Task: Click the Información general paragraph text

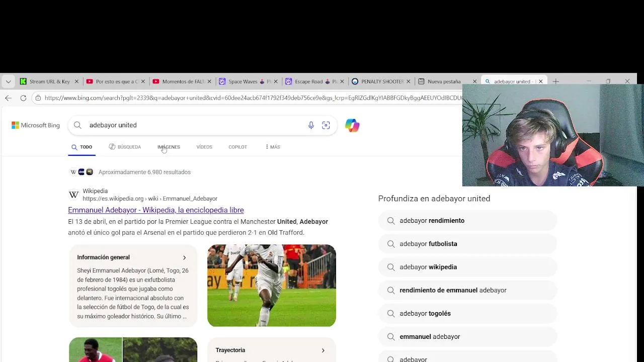Action: point(133,294)
